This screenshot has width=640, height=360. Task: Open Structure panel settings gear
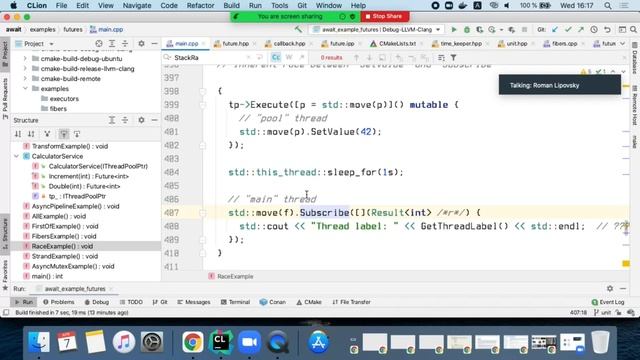141,120
